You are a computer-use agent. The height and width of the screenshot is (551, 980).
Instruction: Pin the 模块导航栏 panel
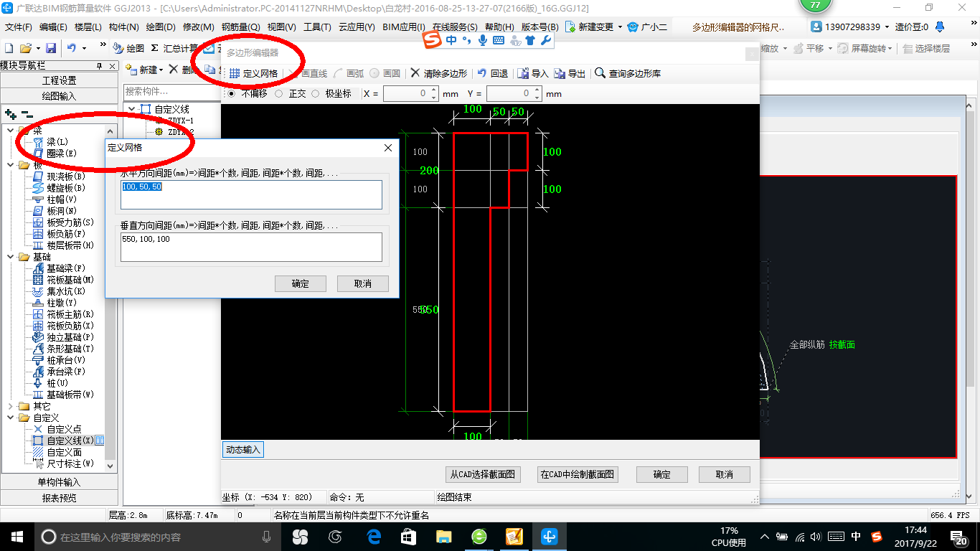[100, 66]
